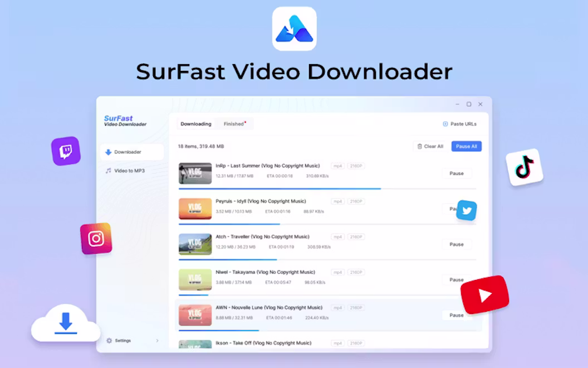Click 310.69 KB/s speed value
The width and height of the screenshot is (588, 368).
[317, 176]
